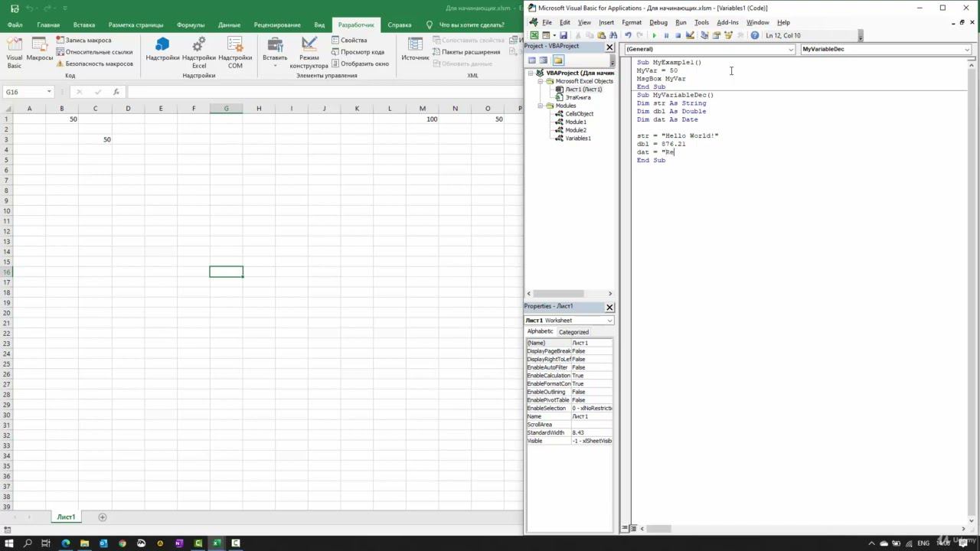Toggle Design Mode (Режим конструктора) in ribbon
The height and width of the screenshot is (551, 980).
[x=309, y=52]
